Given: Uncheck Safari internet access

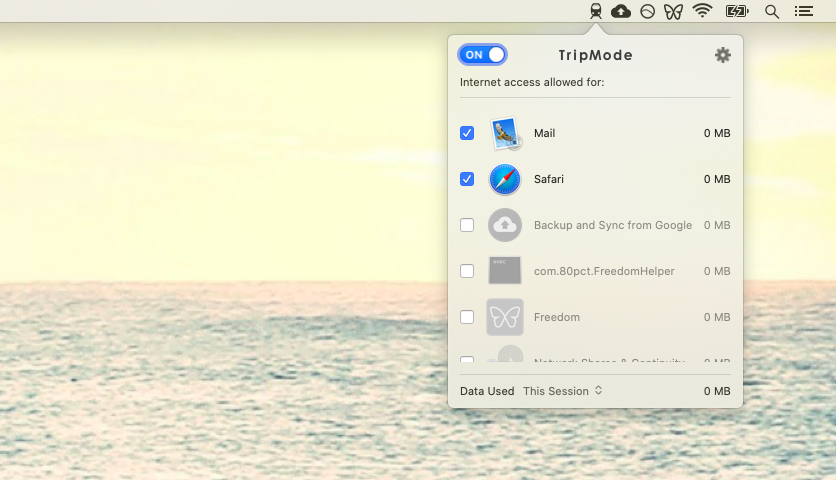Looking at the screenshot, I should point(467,179).
